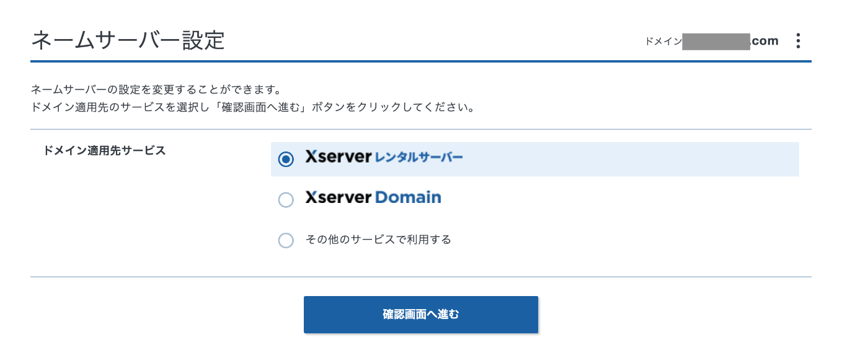Proceed with the 確認画面へ進む button

pyautogui.click(x=421, y=315)
